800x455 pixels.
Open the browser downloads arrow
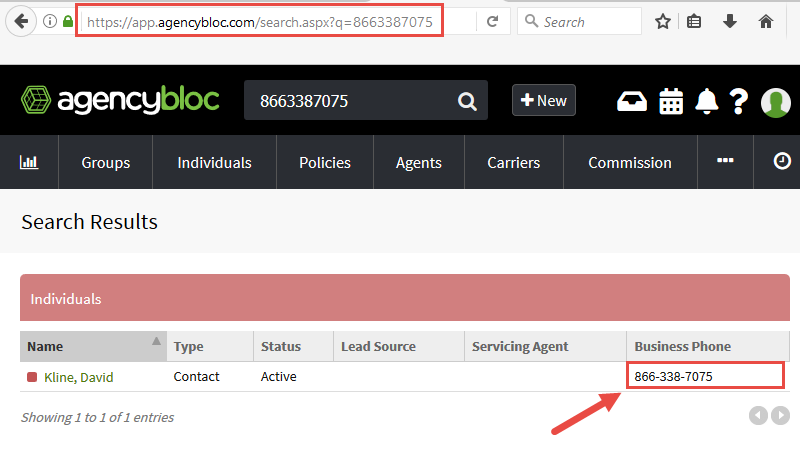tap(730, 21)
